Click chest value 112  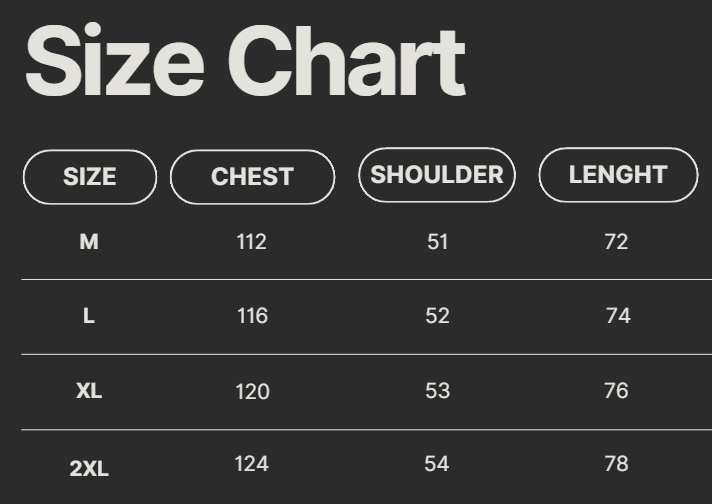coord(252,242)
